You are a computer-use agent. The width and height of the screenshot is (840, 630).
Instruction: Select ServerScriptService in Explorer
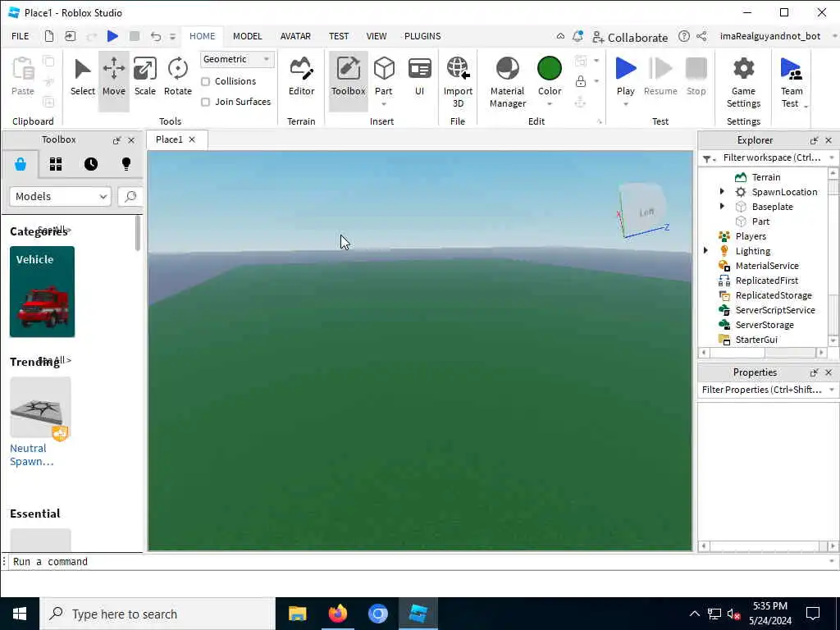tap(774, 310)
